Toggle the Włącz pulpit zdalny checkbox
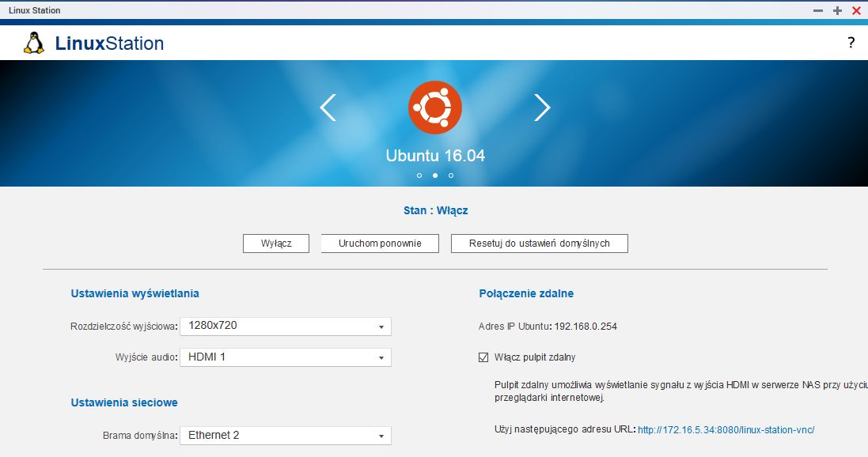Viewport: 868px width, 457px height. [483, 357]
